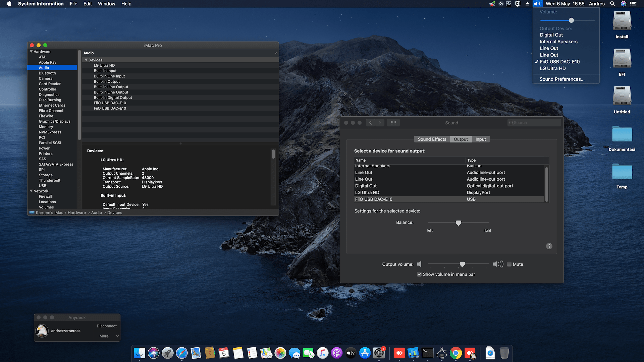Open the Mail stamp icon in Dock
The width and height of the screenshot is (644, 362).
196,353
